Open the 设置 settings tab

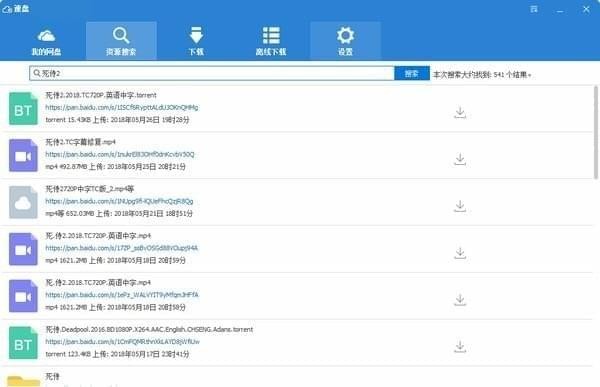pyautogui.click(x=345, y=41)
